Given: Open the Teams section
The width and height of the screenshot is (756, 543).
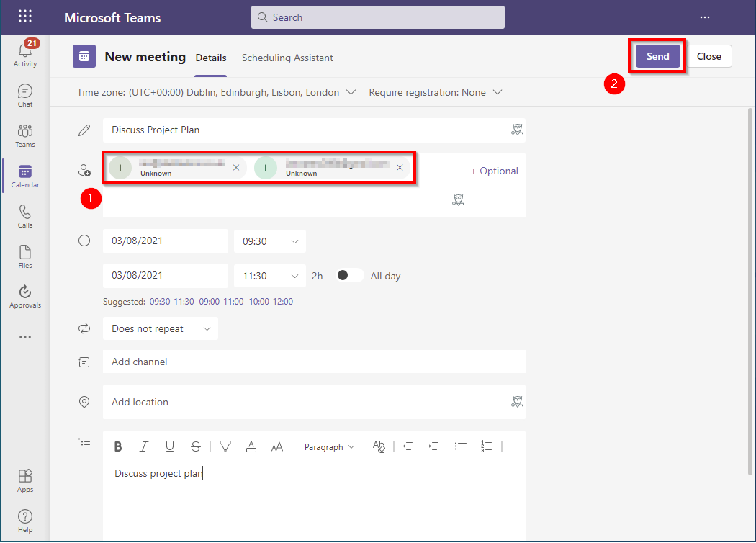Looking at the screenshot, I should (x=25, y=135).
